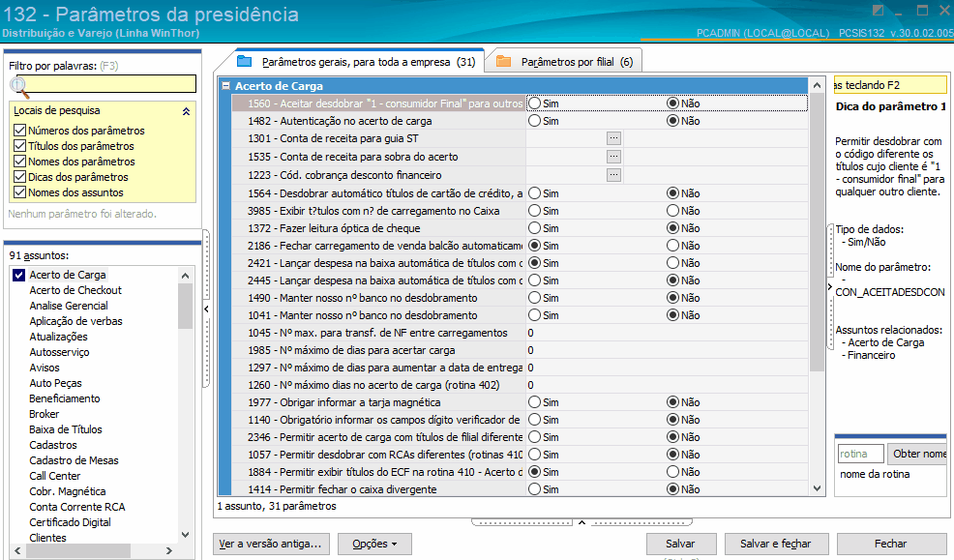954x560 pixels.
Task: Select Call Center subject
Action: tap(55, 476)
